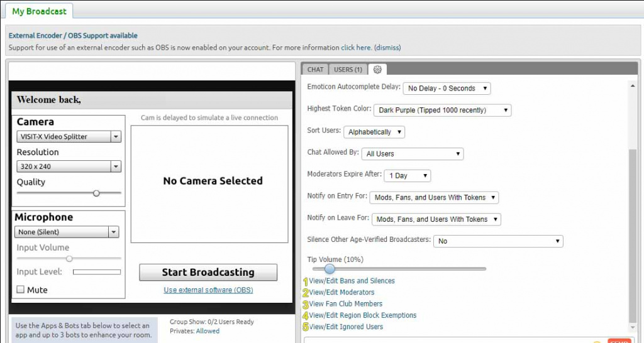The height and width of the screenshot is (343, 644).
Task: Click the Tip Volume slider handle
Action: point(330,269)
